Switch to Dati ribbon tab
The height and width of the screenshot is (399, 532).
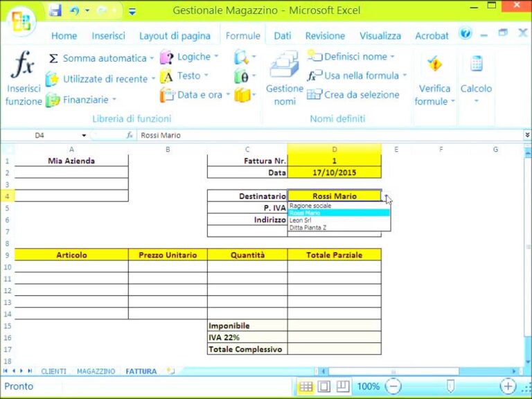283,35
